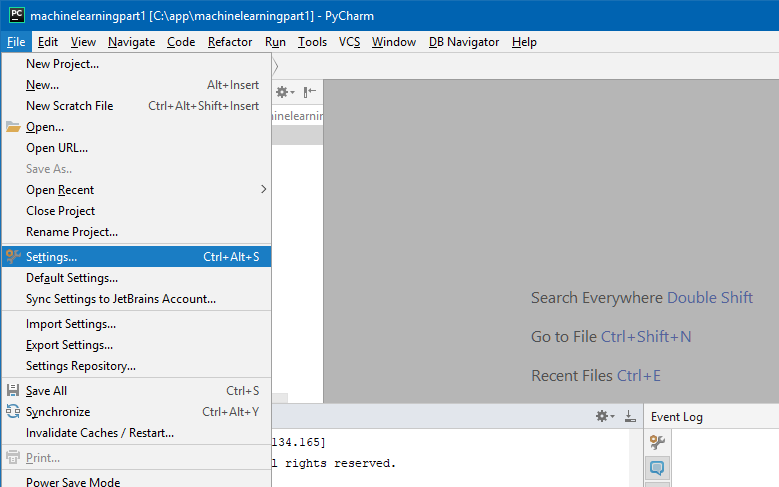Screen dimensions: 779x487
Task: Open the Help menu
Action: [524, 42]
